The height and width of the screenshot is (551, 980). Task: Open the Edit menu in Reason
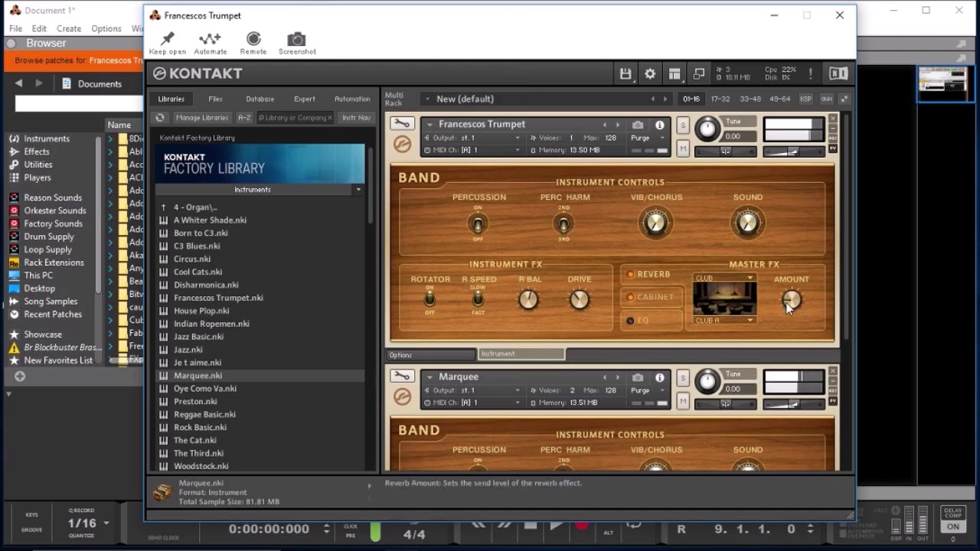tap(39, 28)
